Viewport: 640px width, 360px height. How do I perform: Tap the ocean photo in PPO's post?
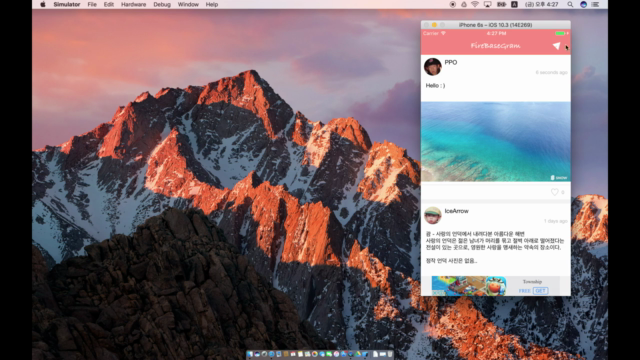496,142
